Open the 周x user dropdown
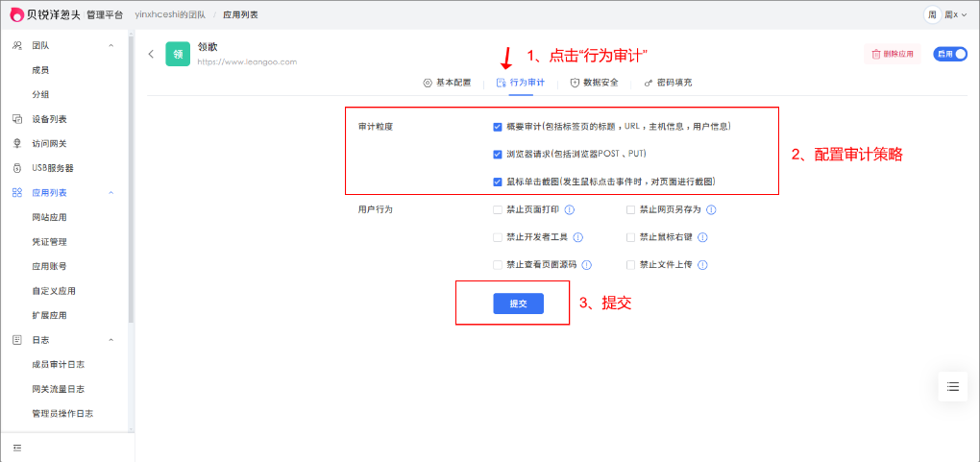 coord(956,14)
